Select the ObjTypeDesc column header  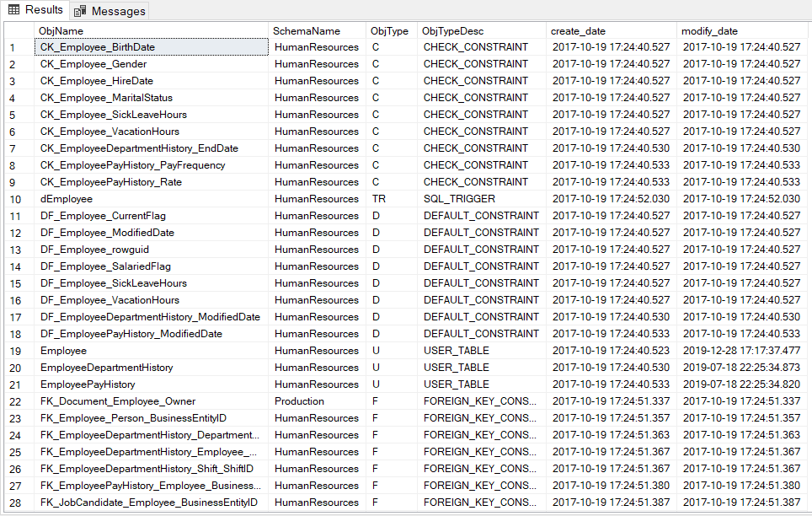pyautogui.click(x=482, y=31)
